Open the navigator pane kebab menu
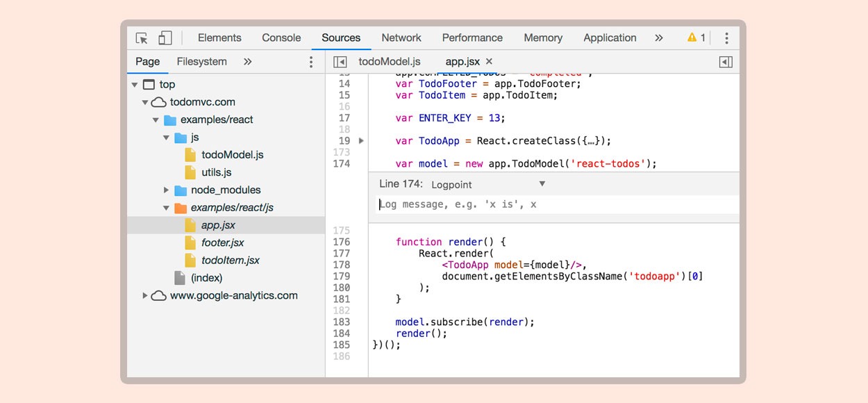The height and width of the screenshot is (403, 868). click(x=311, y=62)
